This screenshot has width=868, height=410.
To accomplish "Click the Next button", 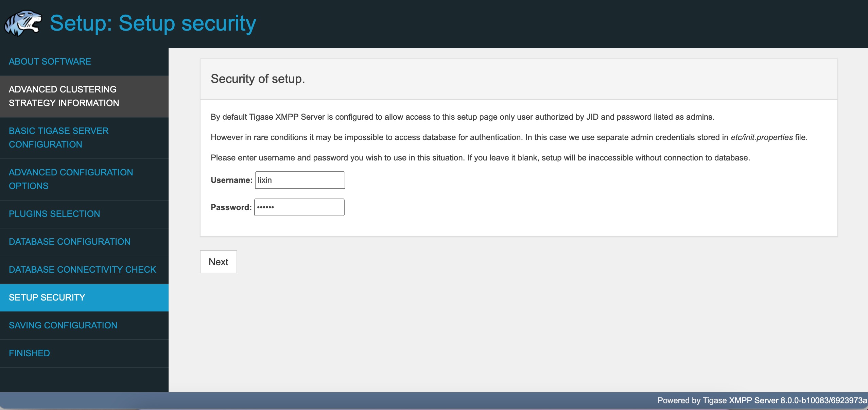I will 218,261.
